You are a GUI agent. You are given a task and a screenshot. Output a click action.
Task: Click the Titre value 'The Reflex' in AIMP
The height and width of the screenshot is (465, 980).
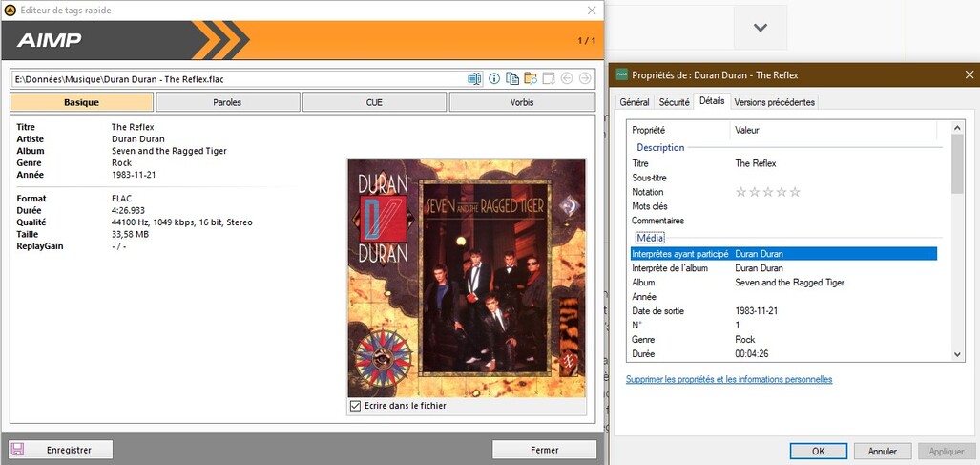(133, 127)
